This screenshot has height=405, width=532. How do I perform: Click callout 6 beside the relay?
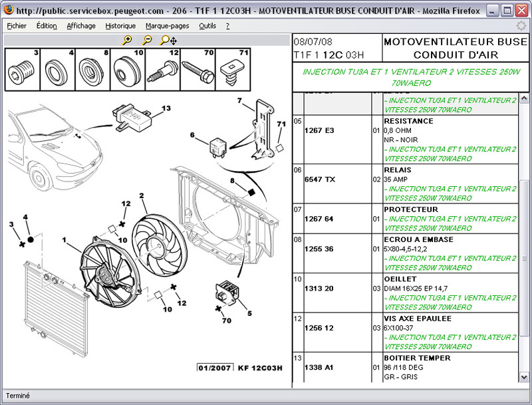[x=192, y=135]
